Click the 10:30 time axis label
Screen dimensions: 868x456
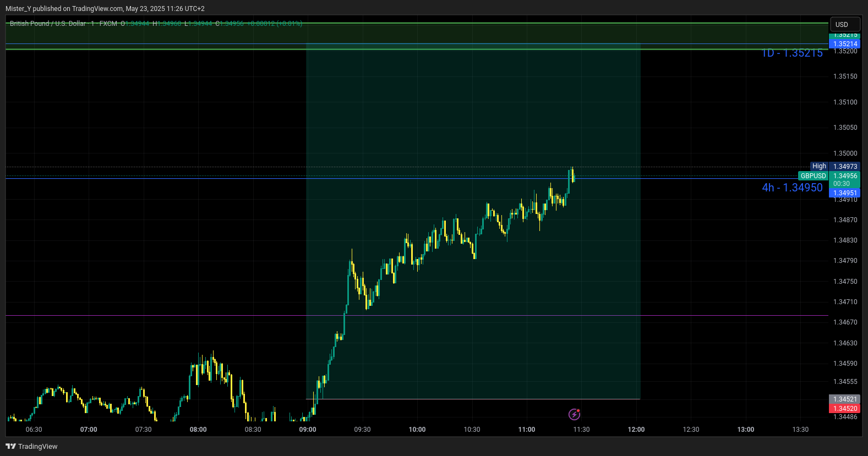tap(472, 430)
